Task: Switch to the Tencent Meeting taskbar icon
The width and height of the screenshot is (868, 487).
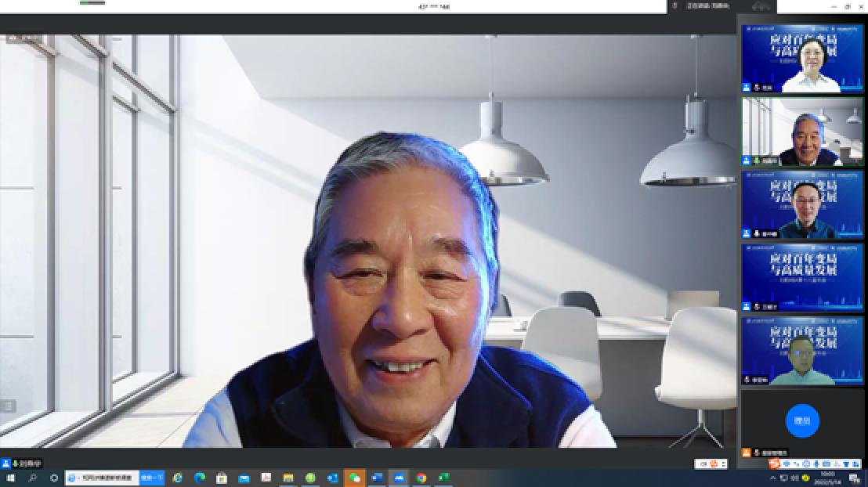Action: 399,478
